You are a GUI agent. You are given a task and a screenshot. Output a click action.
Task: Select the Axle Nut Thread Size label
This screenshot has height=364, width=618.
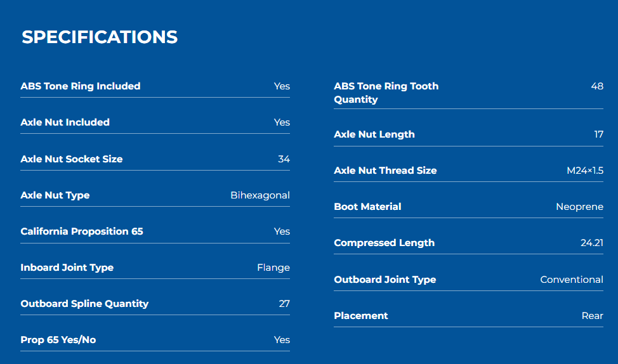coord(386,170)
